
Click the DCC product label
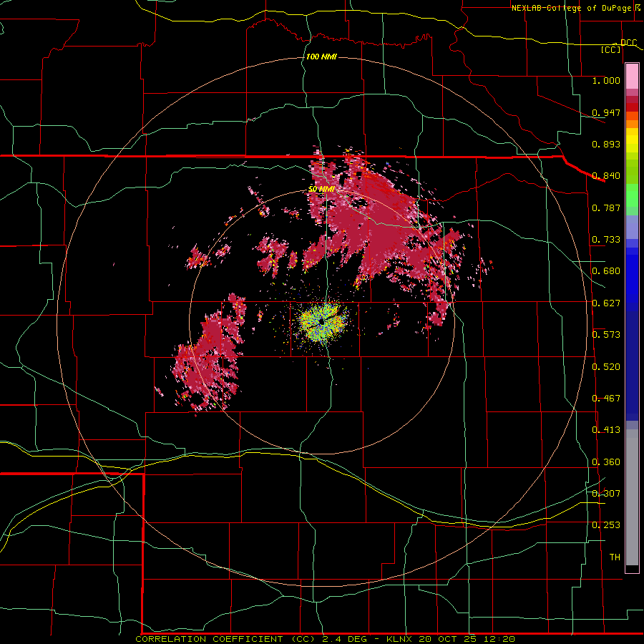point(628,42)
